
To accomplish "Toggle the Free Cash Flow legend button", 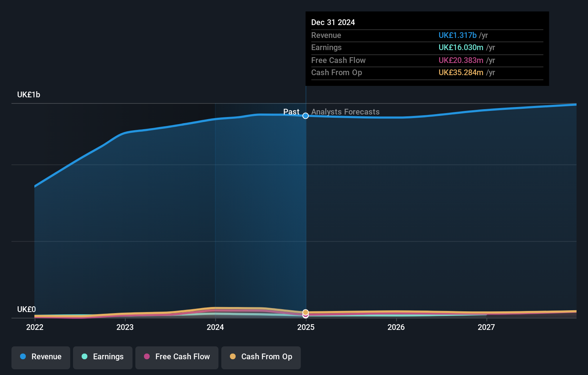I will [177, 357].
